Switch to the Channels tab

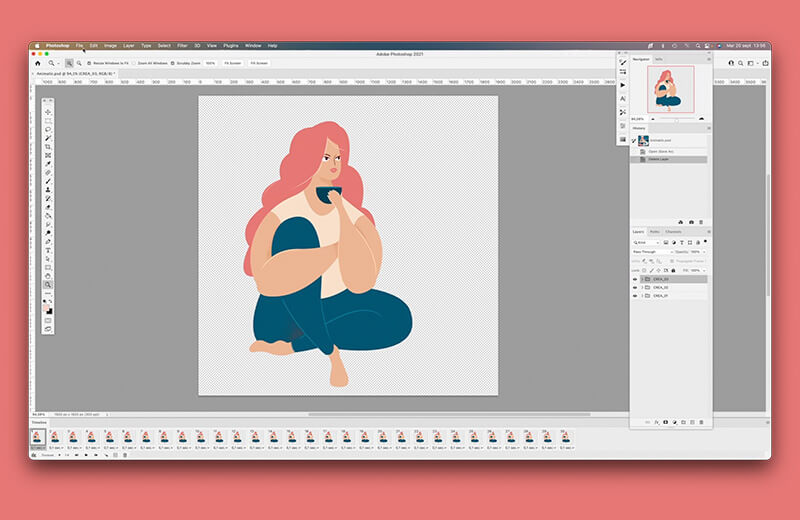(673, 231)
